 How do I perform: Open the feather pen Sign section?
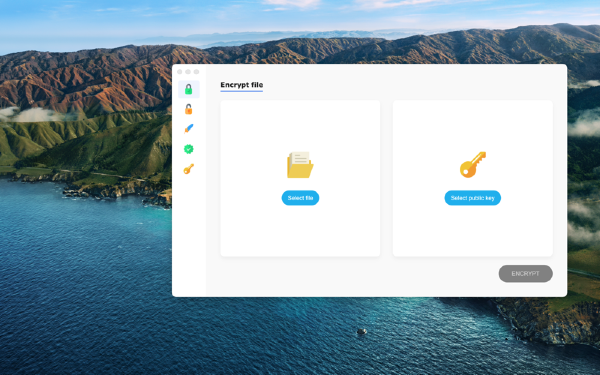pyautogui.click(x=189, y=129)
